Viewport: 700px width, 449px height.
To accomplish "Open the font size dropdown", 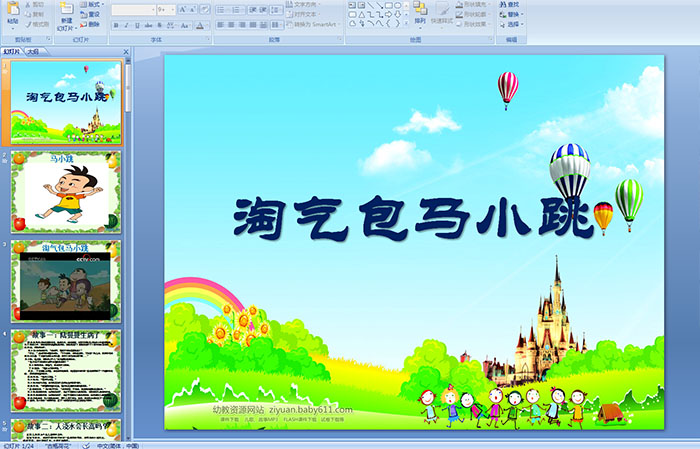I will (x=171, y=9).
